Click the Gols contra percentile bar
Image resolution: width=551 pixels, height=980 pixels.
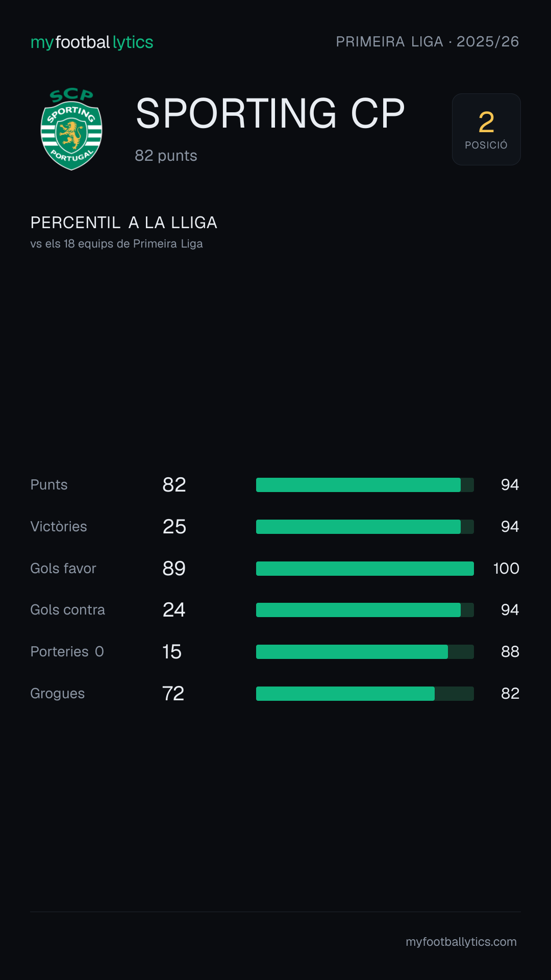coord(365,610)
